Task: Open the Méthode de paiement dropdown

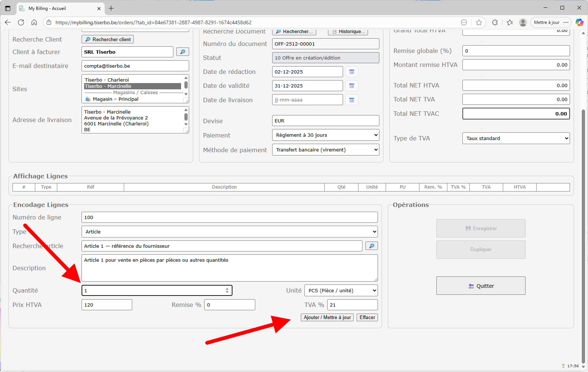Action: 325,150
